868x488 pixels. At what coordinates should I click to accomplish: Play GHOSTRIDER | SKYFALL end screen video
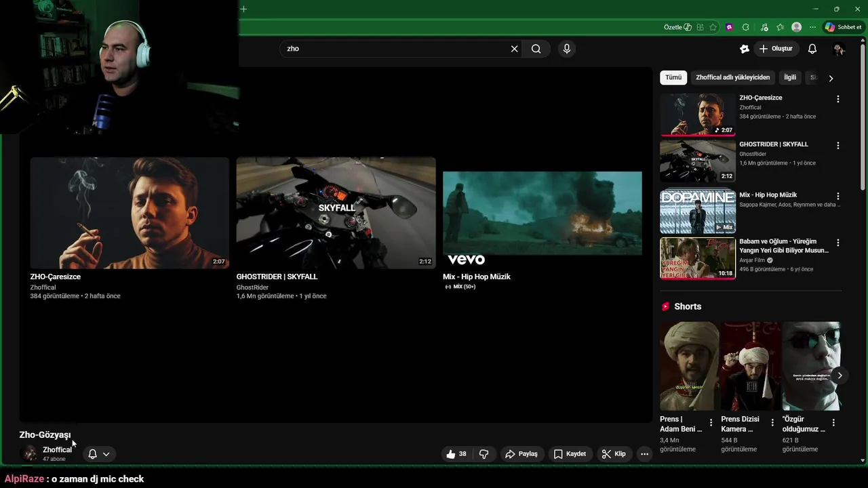click(x=336, y=213)
